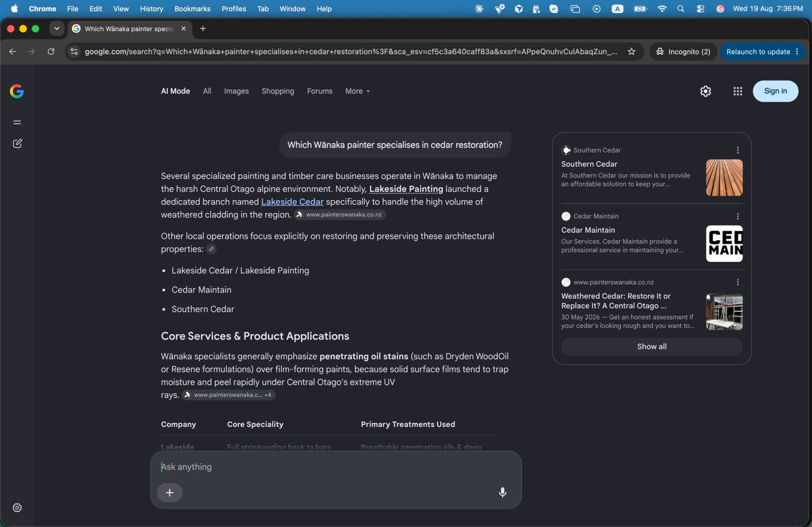The height and width of the screenshot is (527, 812).
Task: Open www.painterswanaka.co.nz citation chip
Action: [340, 215]
